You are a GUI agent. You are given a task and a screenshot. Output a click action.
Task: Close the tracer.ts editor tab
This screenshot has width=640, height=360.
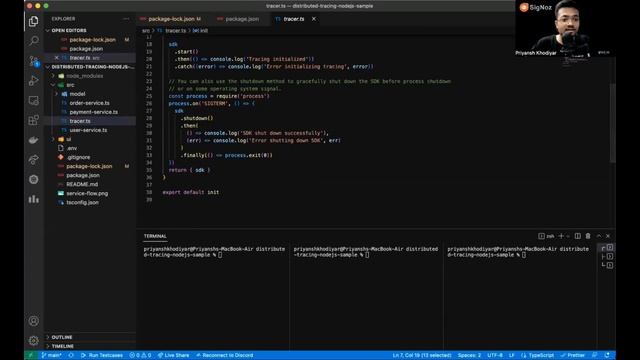click(314, 19)
